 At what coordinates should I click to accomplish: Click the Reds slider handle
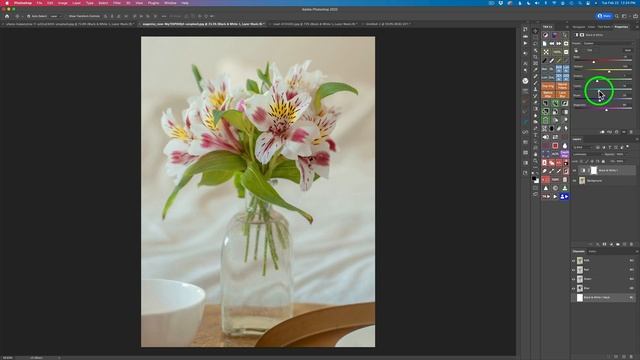pyautogui.click(x=594, y=62)
